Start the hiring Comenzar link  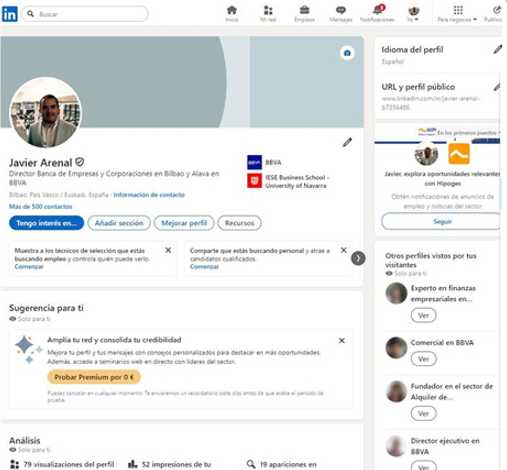204,267
